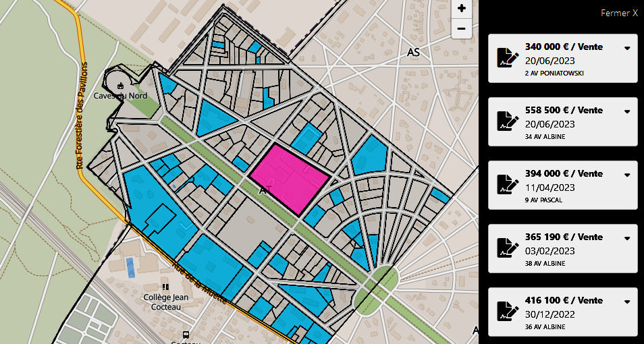The width and height of the screenshot is (644, 344).
Task: Close the panel with Fermer X
Action: coord(619,13)
